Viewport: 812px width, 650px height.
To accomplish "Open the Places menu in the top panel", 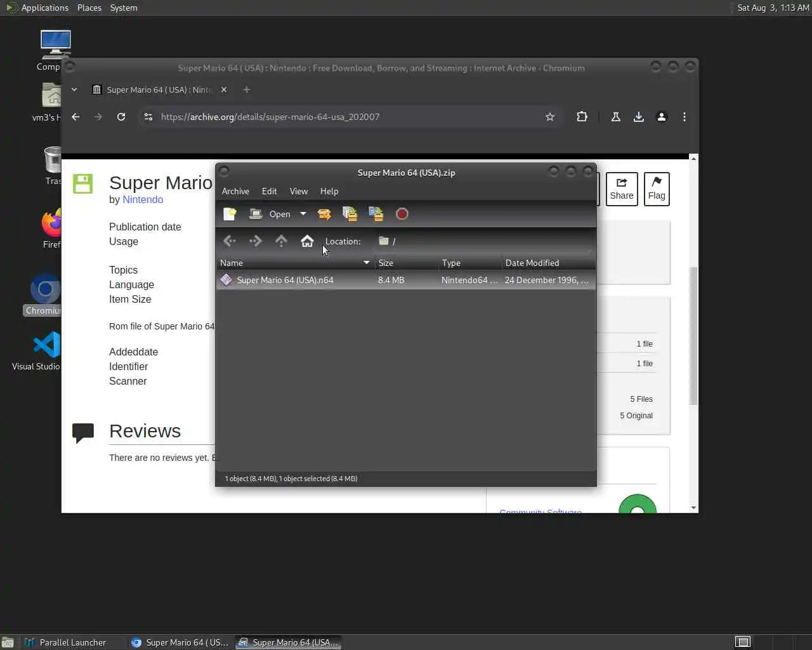I will (89, 8).
